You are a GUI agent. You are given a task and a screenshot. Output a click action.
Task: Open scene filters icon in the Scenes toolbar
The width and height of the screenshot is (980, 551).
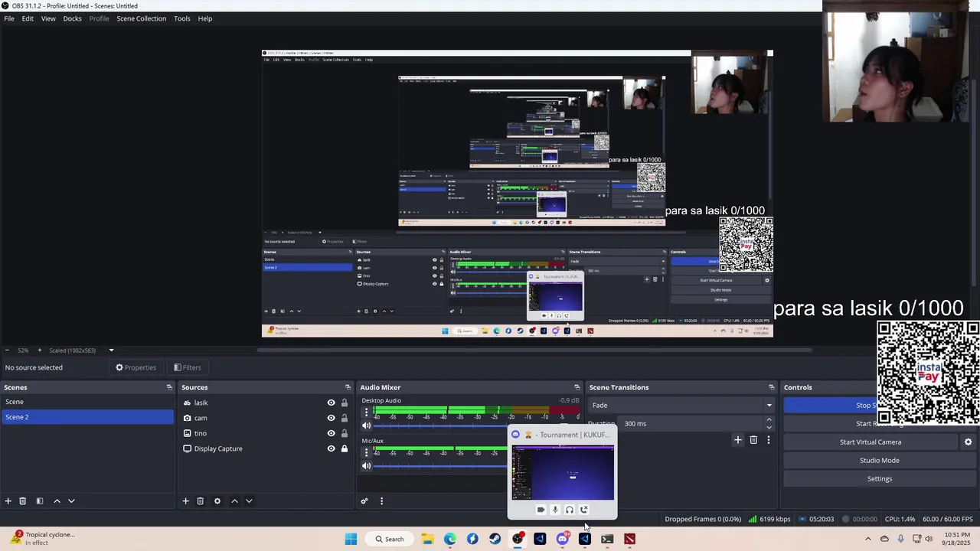(40, 501)
